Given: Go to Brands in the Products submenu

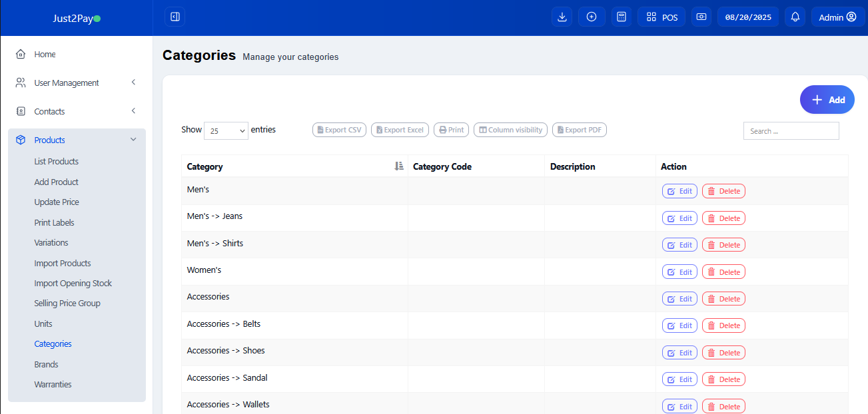Looking at the screenshot, I should tap(46, 365).
